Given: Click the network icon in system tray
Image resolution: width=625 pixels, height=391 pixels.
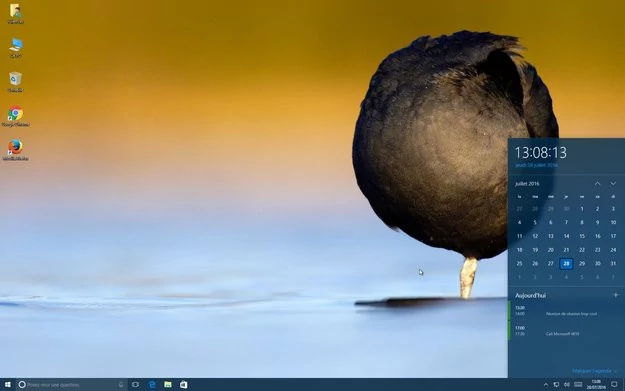Looking at the screenshot, I should 556,385.
